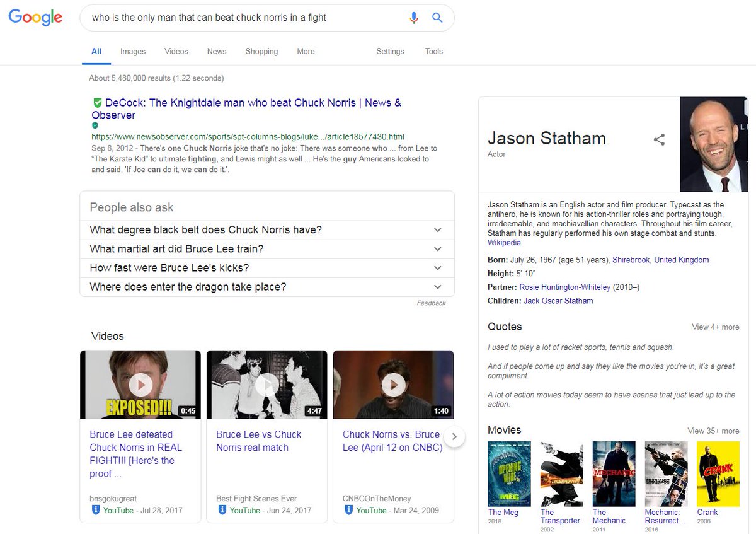Image resolution: width=756 pixels, height=534 pixels.
Task: Open Jack Oscar Statham link
Action: (x=558, y=301)
